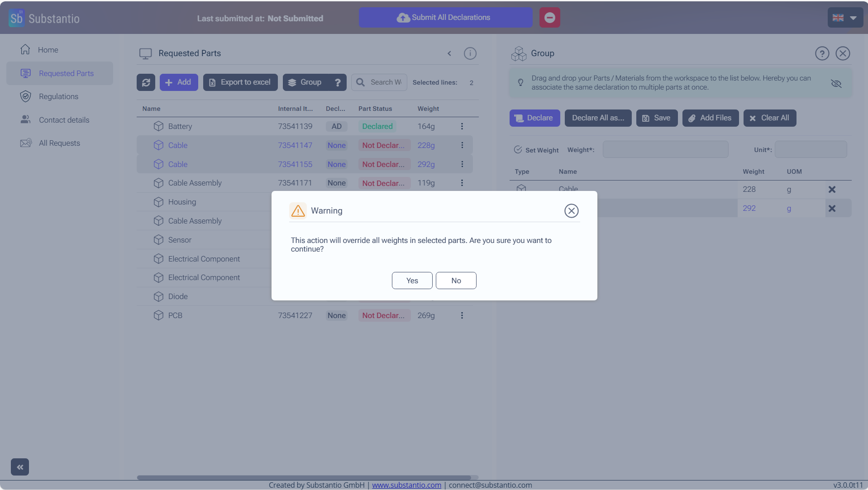Open the language flag dropdown
The image size is (868, 490).
[x=845, y=18]
